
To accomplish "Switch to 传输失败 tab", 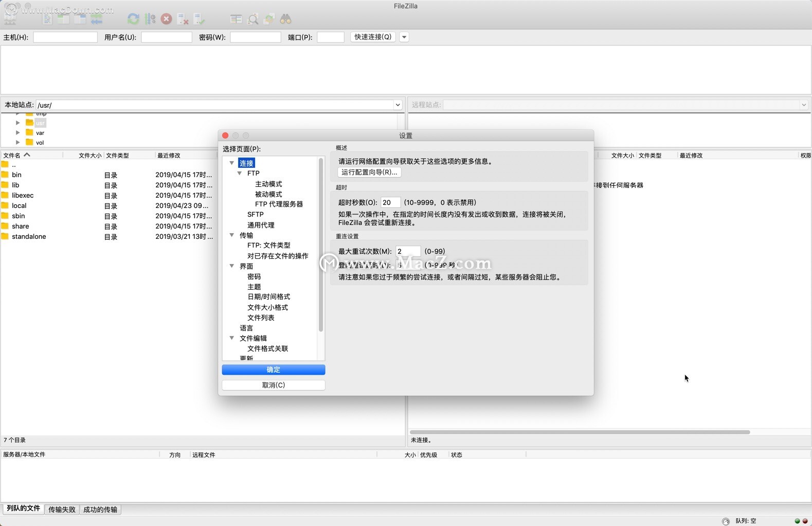I will click(62, 510).
